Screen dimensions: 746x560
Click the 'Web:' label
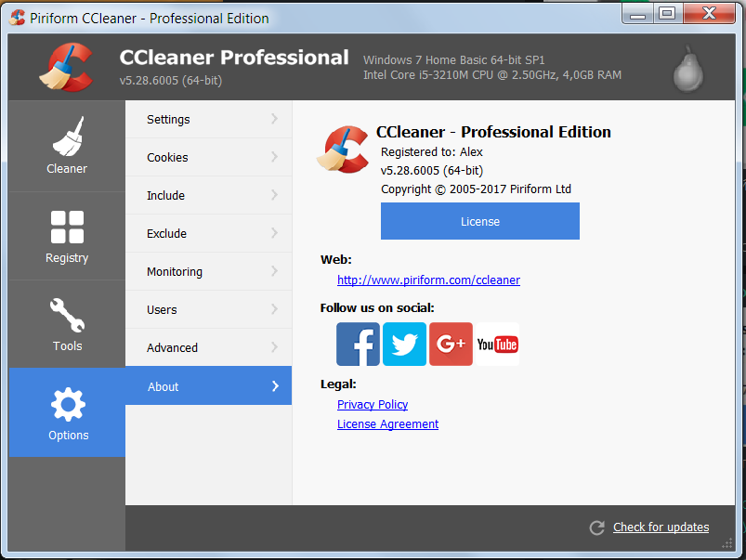(x=336, y=260)
